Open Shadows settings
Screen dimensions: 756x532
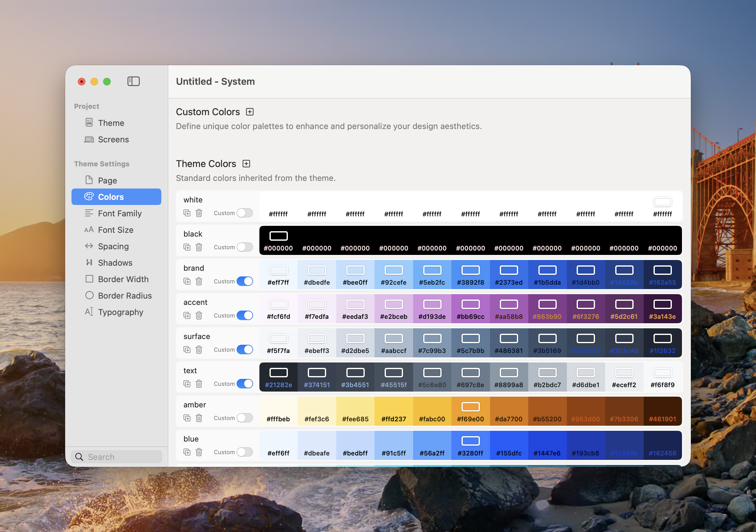click(x=116, y=263)
